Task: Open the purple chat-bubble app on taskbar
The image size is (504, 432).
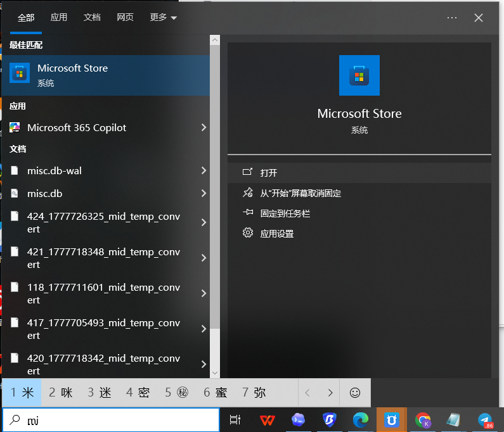Action: [299, 420]
